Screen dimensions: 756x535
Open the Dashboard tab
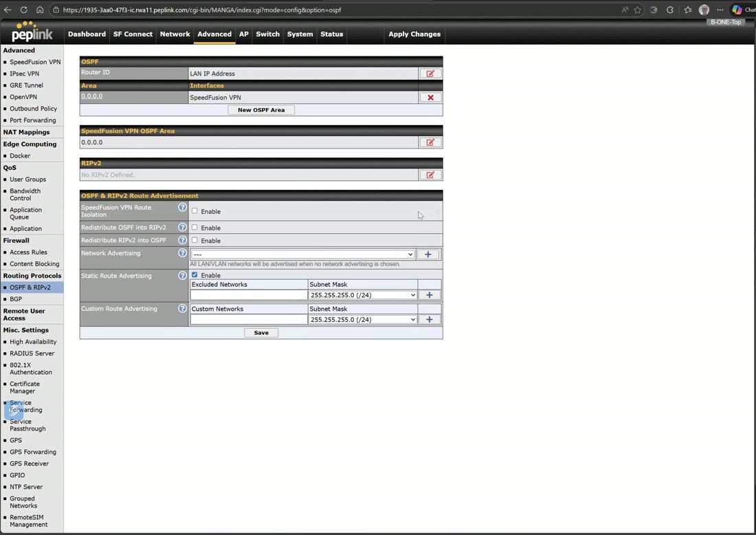[87, 34]
